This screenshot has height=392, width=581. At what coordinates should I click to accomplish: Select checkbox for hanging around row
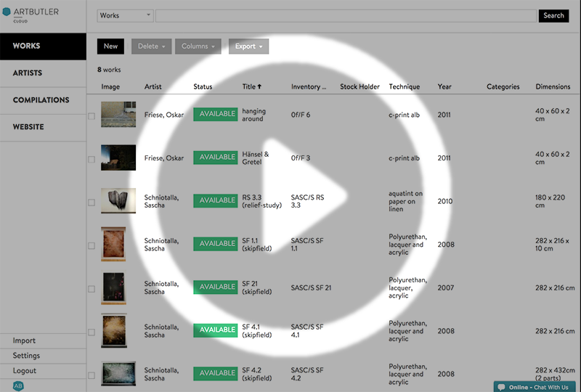point(92,116)
